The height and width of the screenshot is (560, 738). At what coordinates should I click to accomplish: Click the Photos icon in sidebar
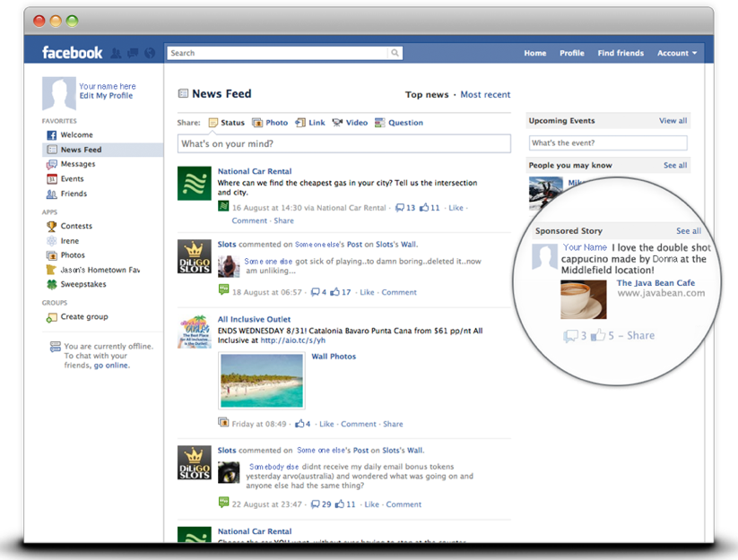[x=52, y=255]
